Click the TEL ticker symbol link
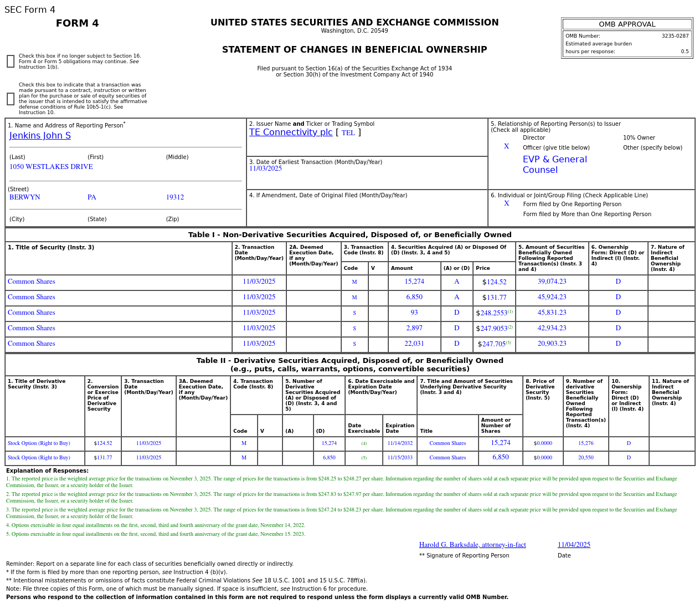 coord(348,133)
